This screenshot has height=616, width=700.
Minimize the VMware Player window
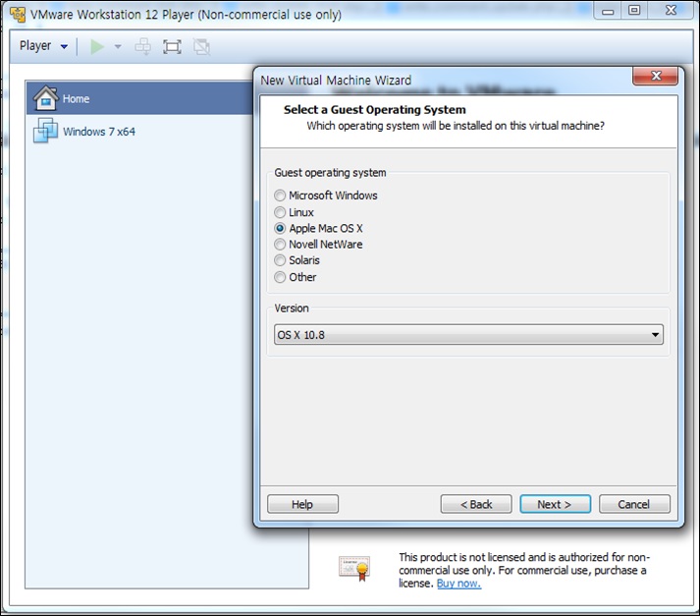[608, 11]
